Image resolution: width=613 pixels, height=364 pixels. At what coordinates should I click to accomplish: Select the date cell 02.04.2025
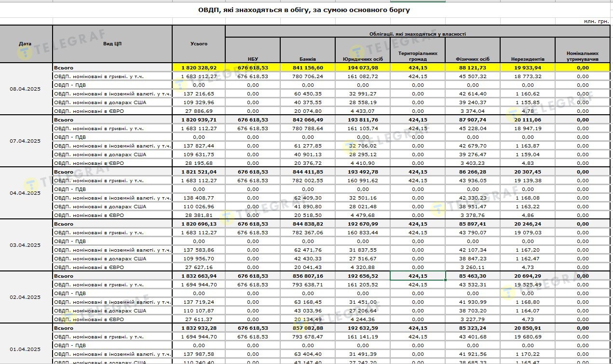[x=26, y=297]
